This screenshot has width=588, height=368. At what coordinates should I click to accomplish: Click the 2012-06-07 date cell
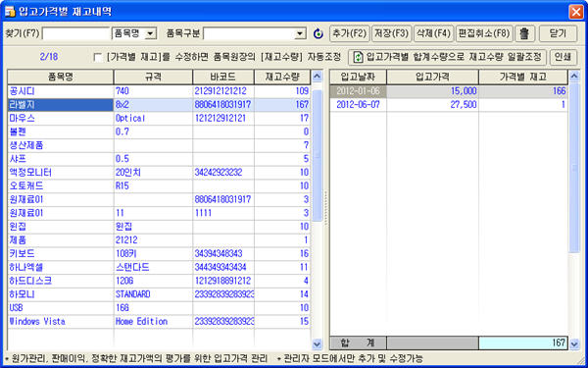358,105
